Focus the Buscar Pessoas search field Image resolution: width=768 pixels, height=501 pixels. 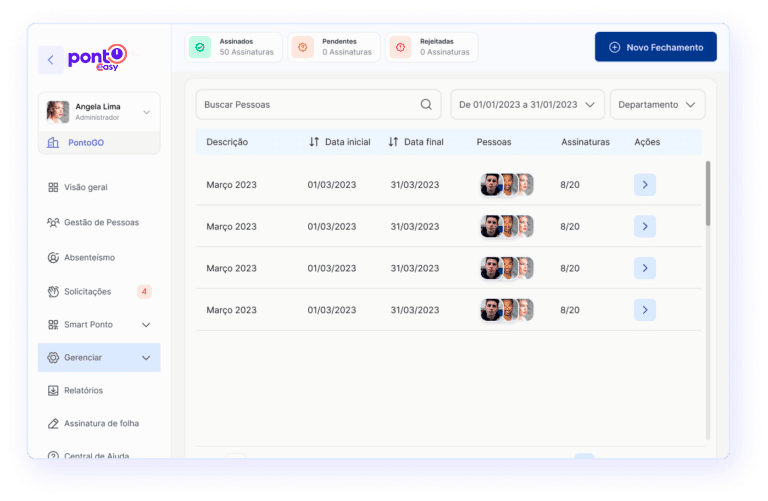click(318, 104)
